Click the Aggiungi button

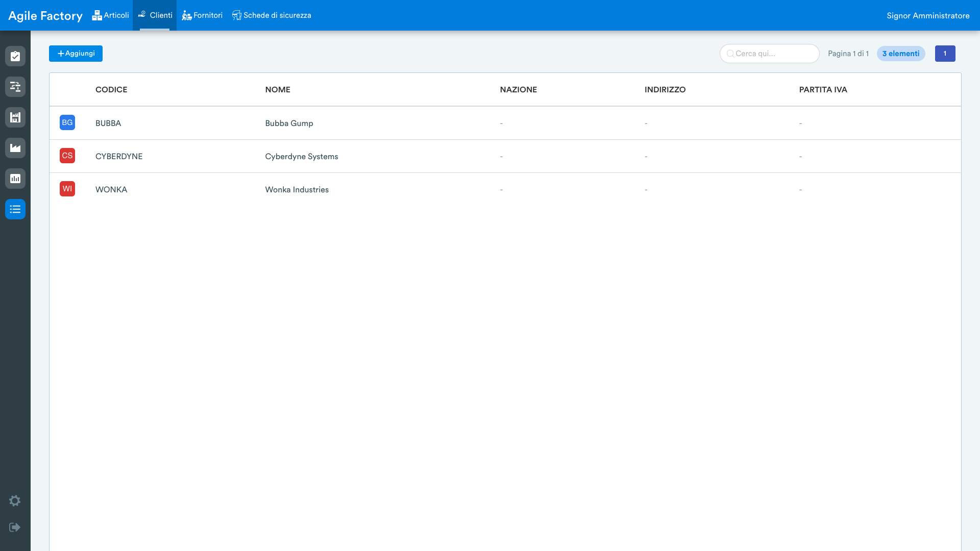pyautogui.click(x=76, y=54)
